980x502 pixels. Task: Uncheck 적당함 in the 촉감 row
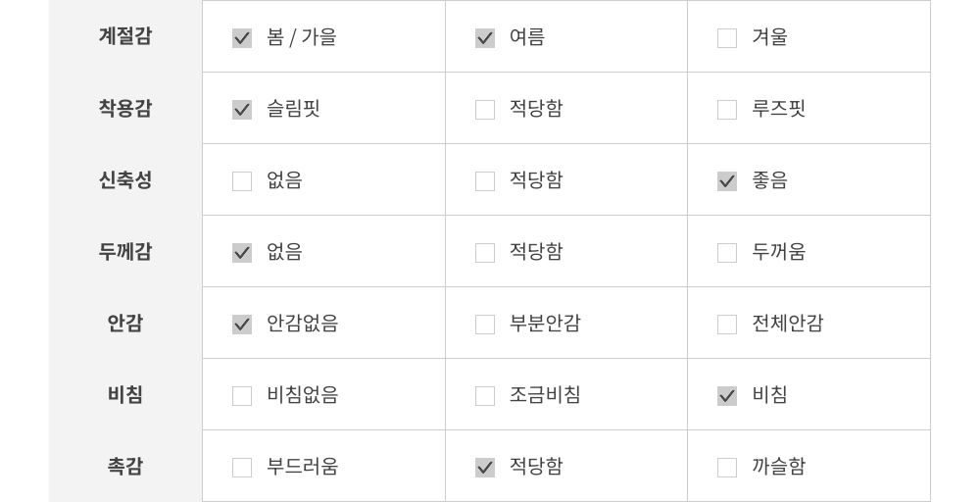(x=485, y=468)
